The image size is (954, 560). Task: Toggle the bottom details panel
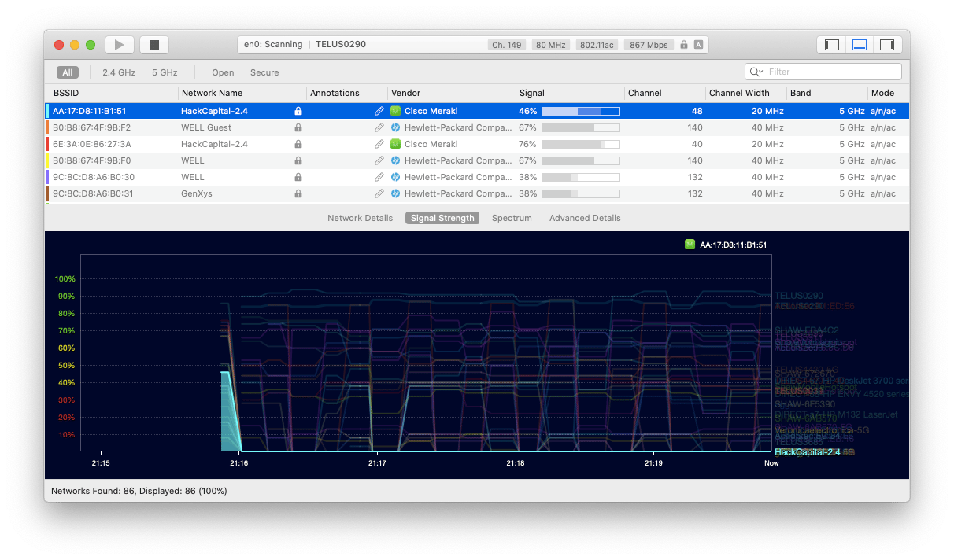[859, 45]
